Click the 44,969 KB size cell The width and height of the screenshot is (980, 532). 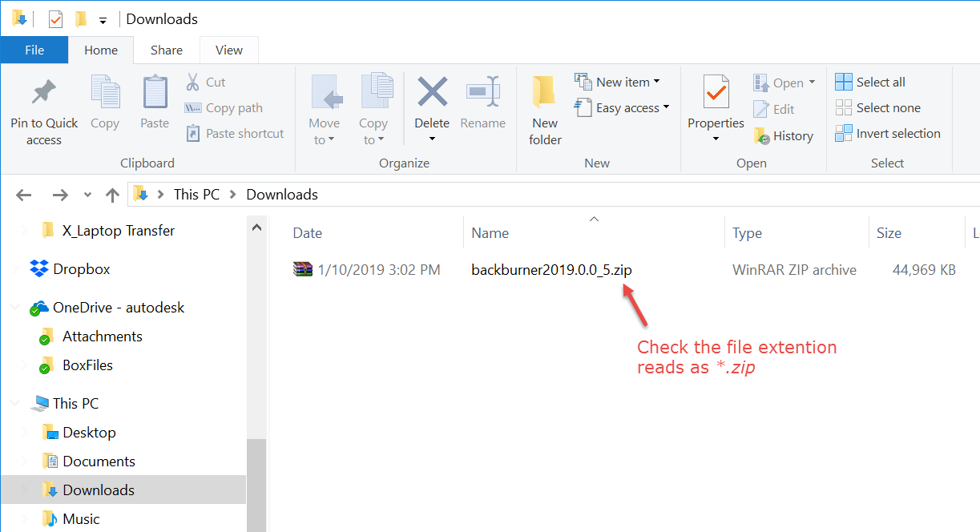(924, 270)
